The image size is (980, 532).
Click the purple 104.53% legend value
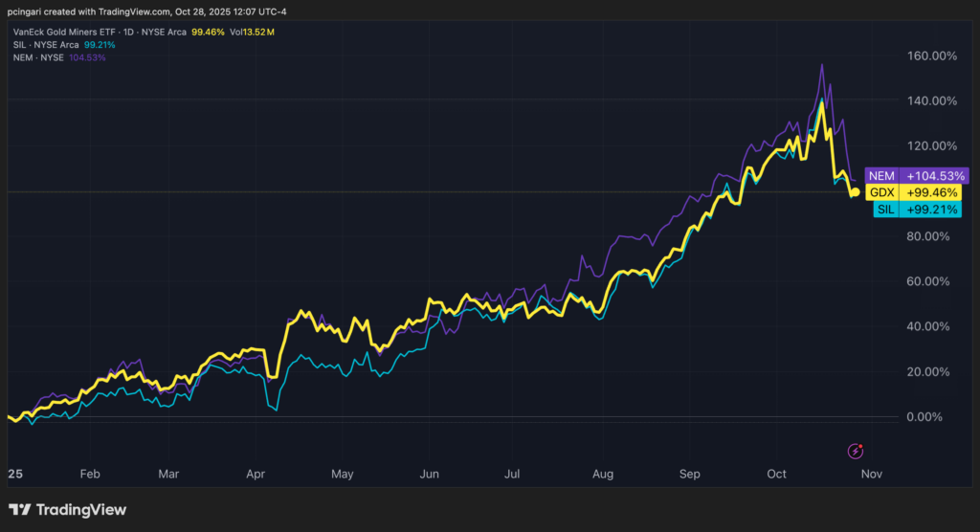tap(87, 57)
